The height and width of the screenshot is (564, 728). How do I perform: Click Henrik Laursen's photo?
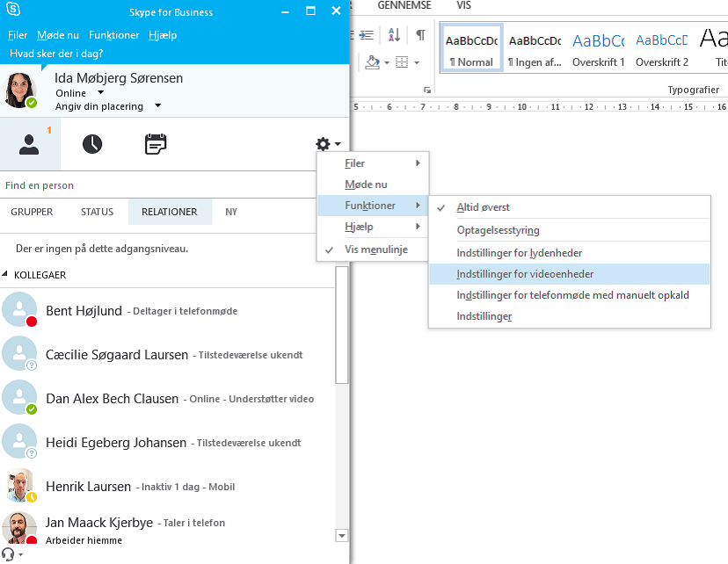point(19,485)
